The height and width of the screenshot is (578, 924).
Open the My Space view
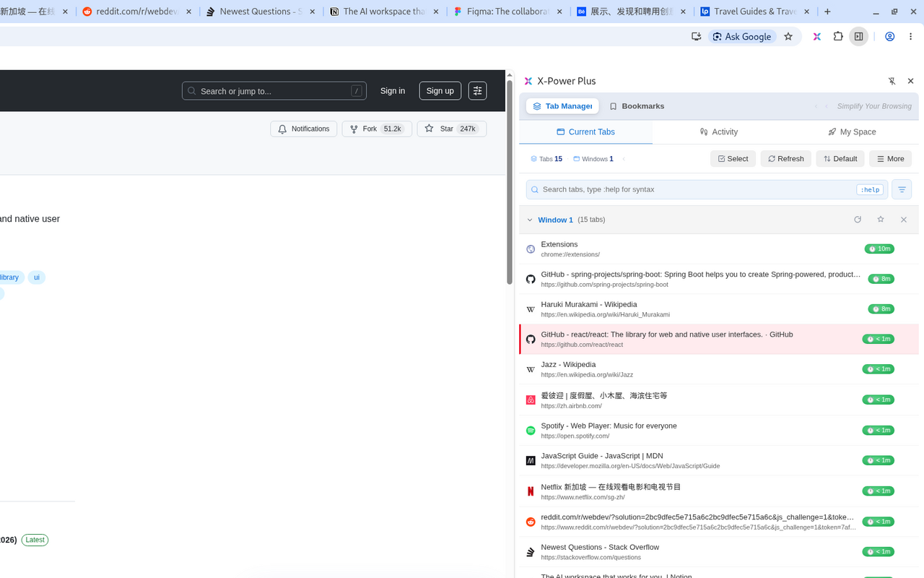(852, 131)
